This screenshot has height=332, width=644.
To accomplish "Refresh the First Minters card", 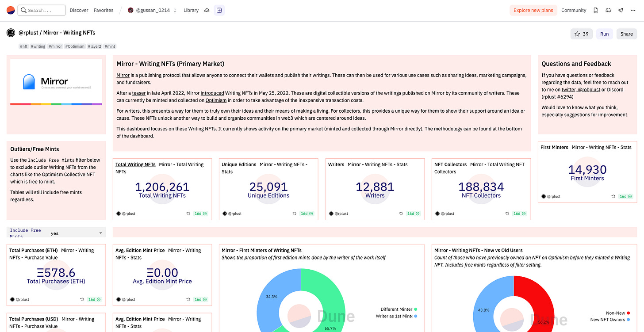I will point(613,196).
